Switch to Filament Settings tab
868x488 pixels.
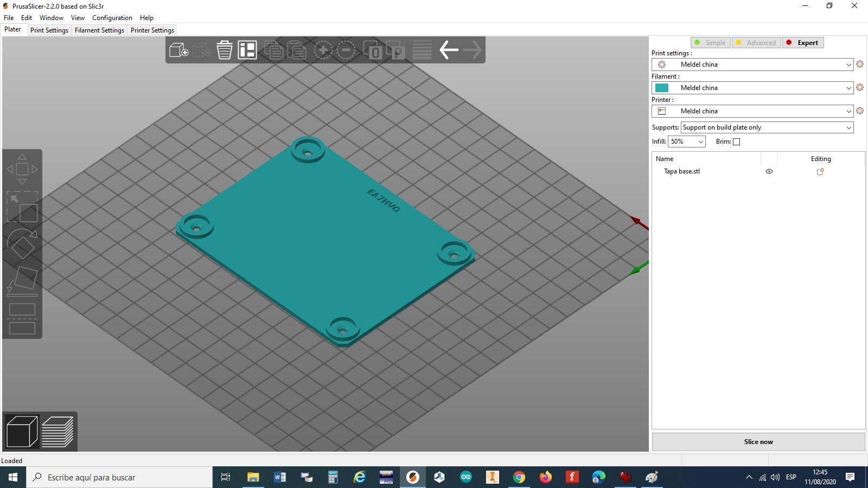[99, 30]
